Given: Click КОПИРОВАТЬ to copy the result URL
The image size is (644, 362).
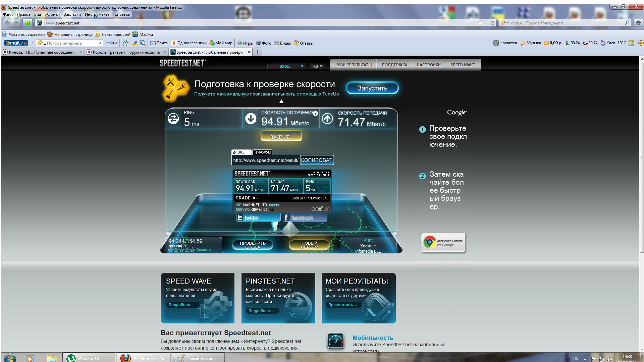Looking at the screenshot, I should 317,160.
